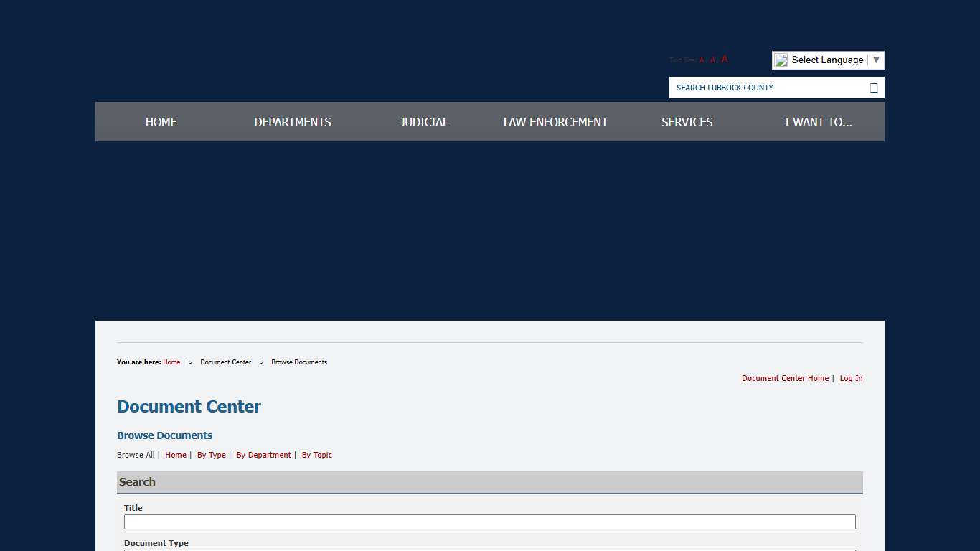The image size is (980, 551).
Task: Select the smallest text size A
Action: [702, 60]
